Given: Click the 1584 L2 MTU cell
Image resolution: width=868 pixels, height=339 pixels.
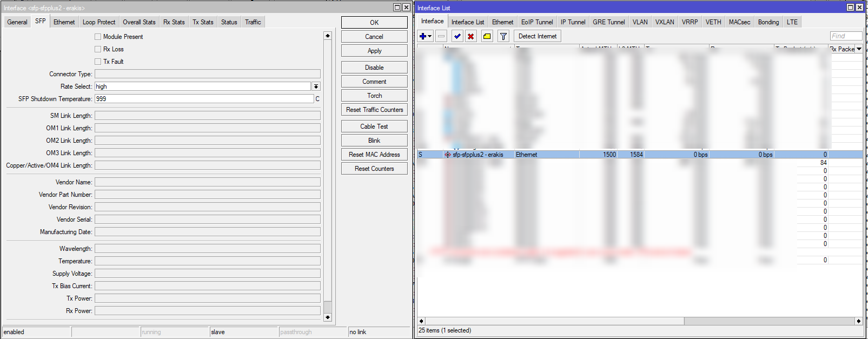Looking at the screenshot, I should click(x=631, y=155).
